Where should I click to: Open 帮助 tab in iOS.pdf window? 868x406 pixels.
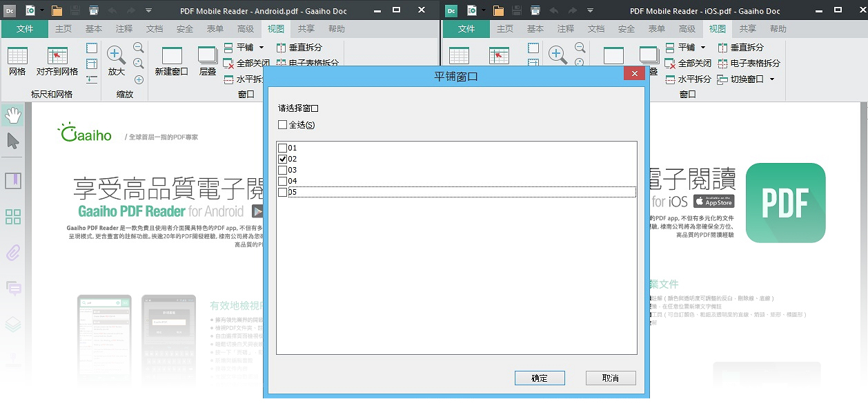[x=778, y=29]
